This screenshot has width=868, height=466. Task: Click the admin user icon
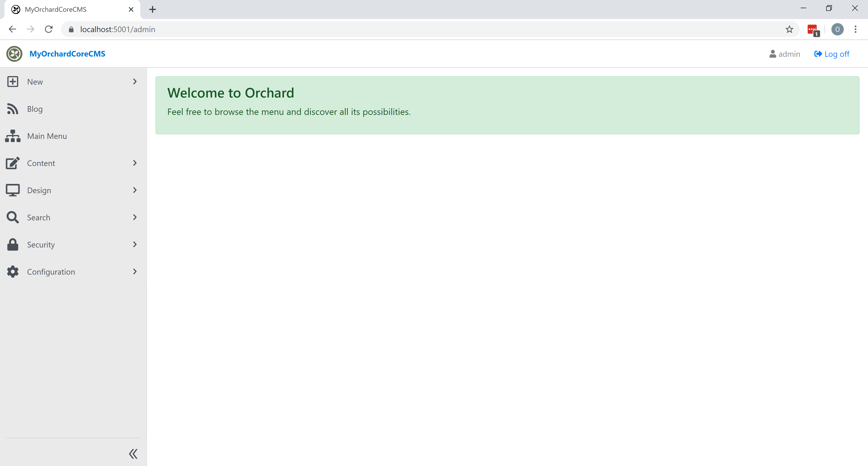(x=773, y=54)
